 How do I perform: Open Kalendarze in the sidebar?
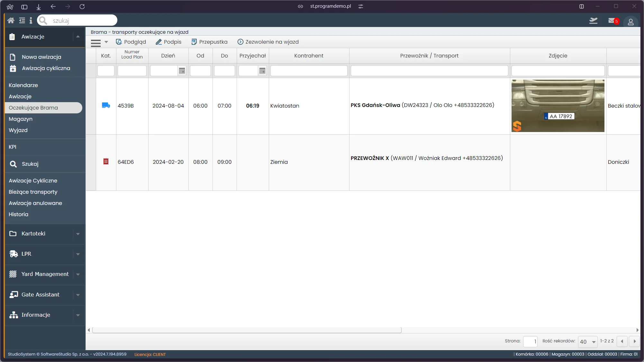tap(23, 85)
